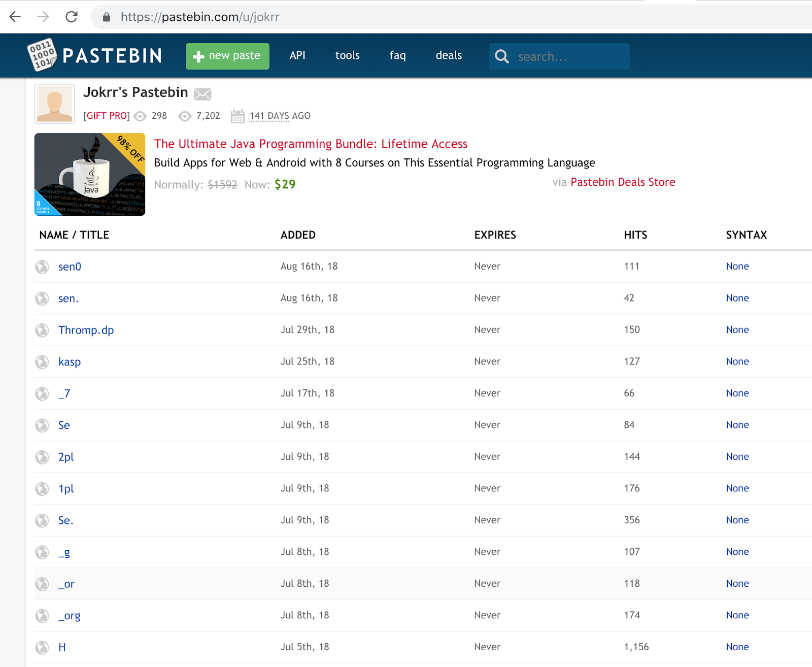The width and height of the screenshot is (812, 667).
Task: Open the Pastebin Deals Store link
Action: point(623,182)
